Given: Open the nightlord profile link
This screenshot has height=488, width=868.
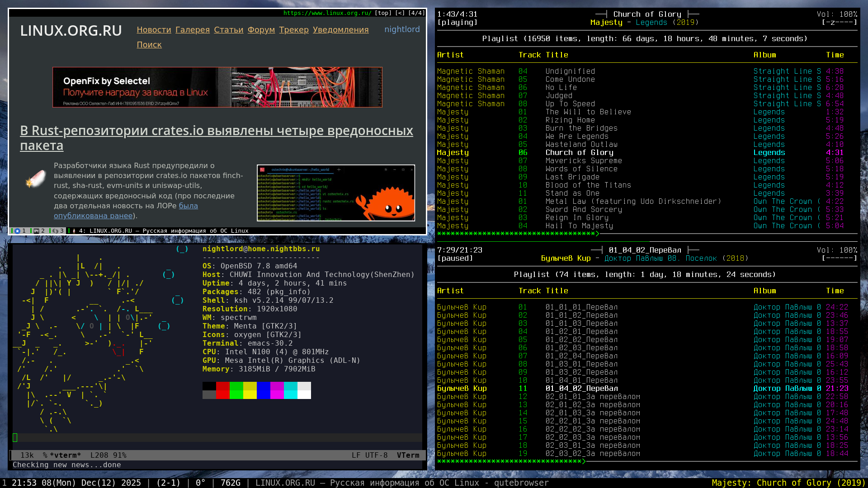Looking at the screenshot, I should pos(401,29).
